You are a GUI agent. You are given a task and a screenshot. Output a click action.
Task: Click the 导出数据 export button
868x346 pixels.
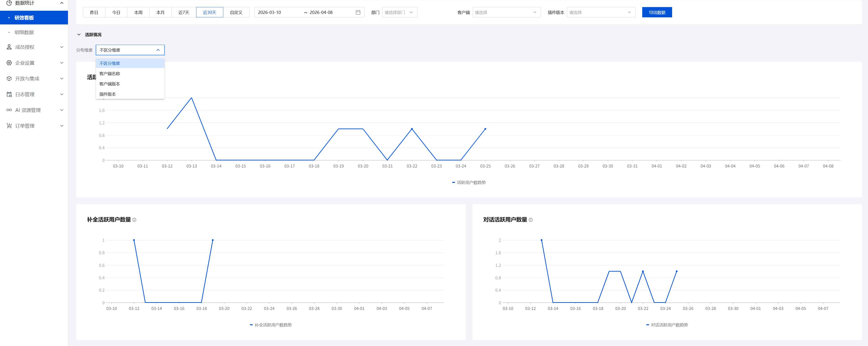657,13
